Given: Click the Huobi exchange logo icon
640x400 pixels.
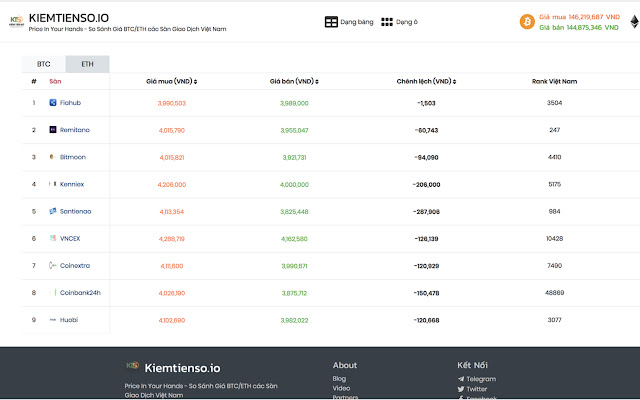Looking at the screenshot, I should click(x=53, y=320).
